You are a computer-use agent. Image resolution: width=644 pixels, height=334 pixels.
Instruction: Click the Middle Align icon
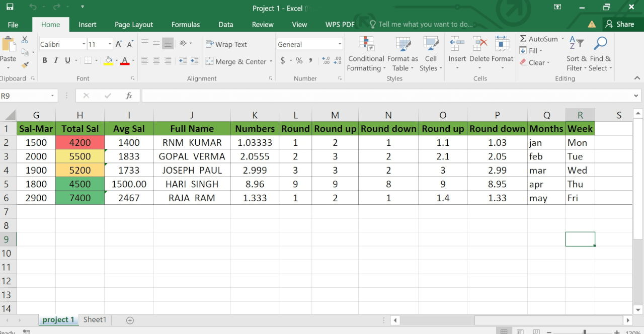click(x=156, y=43)
